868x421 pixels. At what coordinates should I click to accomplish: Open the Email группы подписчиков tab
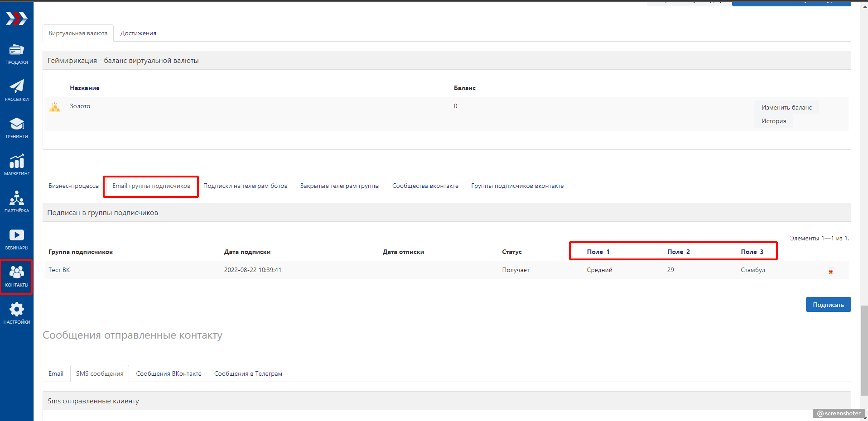coord(151,186)
